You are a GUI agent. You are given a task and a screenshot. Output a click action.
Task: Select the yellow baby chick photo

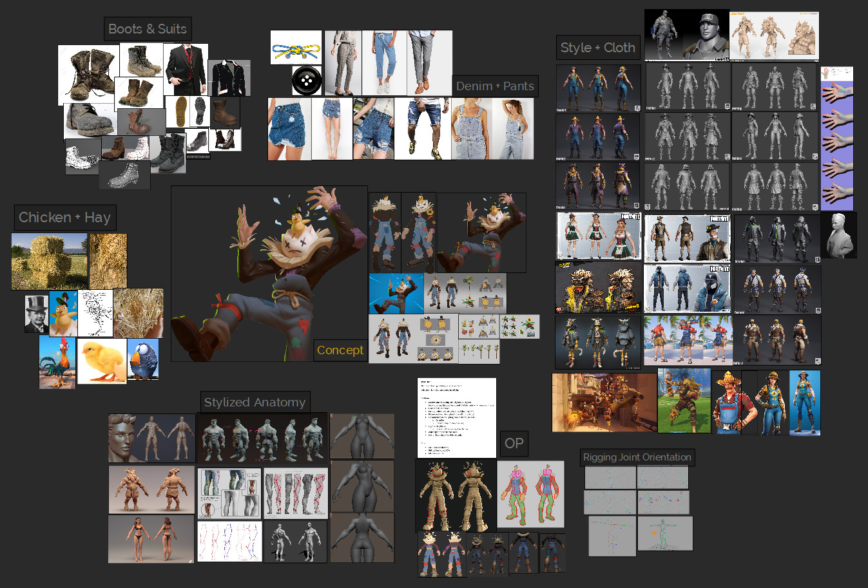click(x=102, y=362)
